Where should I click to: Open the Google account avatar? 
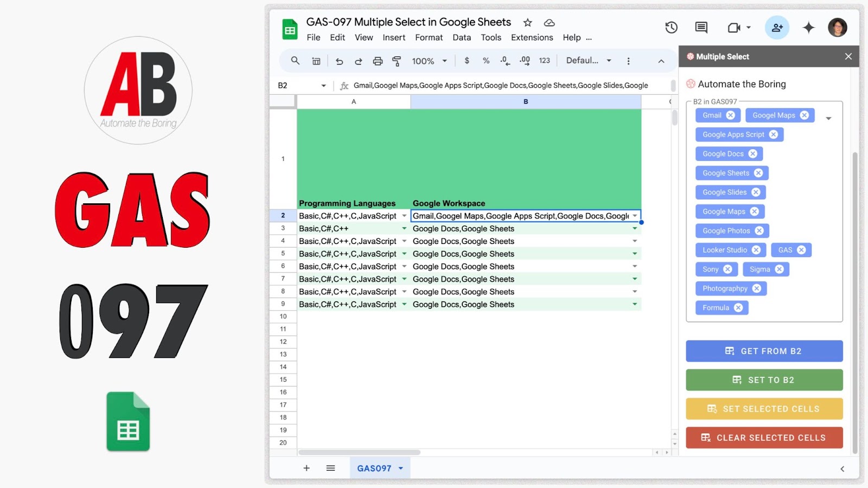(838, 28)
